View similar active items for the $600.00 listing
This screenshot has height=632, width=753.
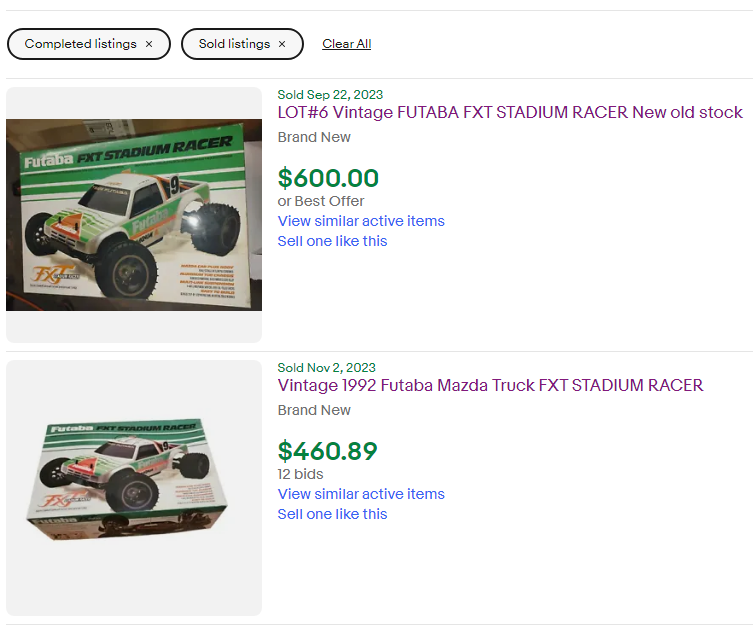[x=361, y=221]
